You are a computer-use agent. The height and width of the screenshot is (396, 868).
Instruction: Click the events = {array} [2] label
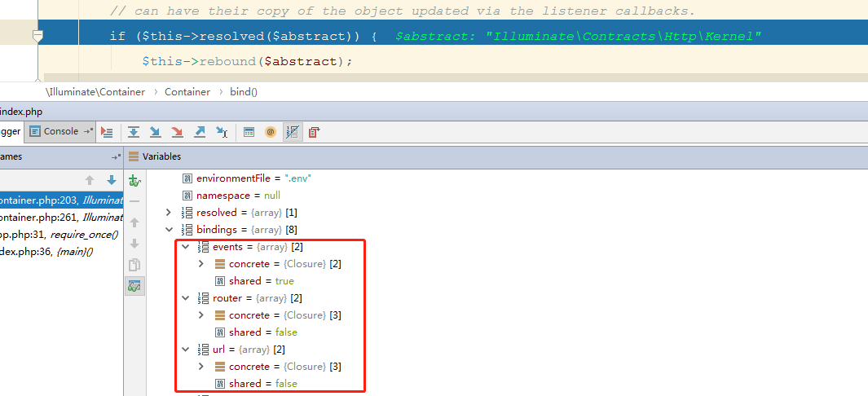(258, 247)
